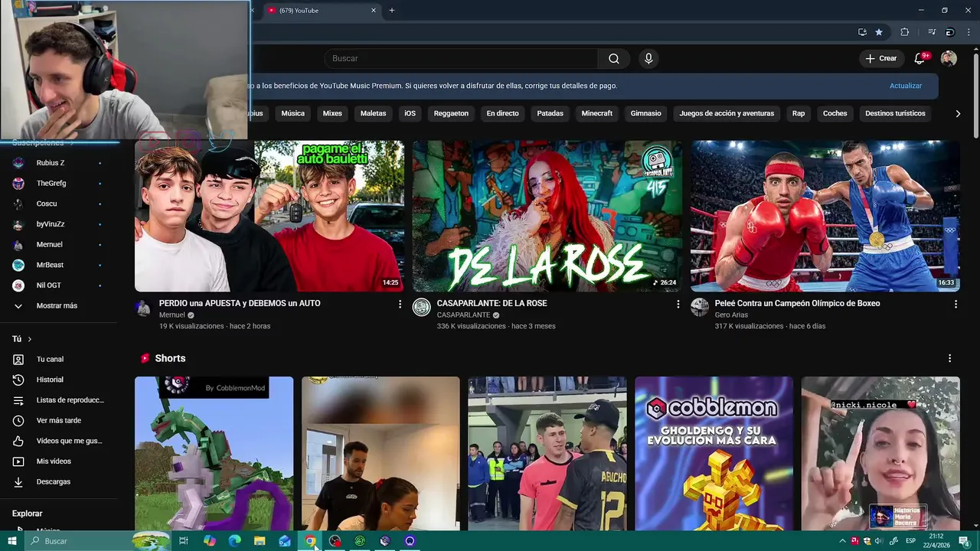
Task: Open Windows Start menu
Action: pos(11,541)
